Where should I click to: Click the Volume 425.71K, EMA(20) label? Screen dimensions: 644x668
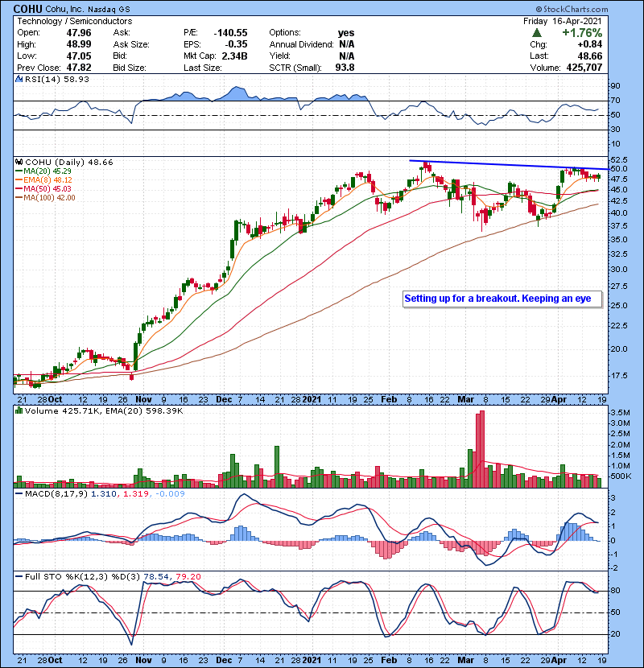104,410
